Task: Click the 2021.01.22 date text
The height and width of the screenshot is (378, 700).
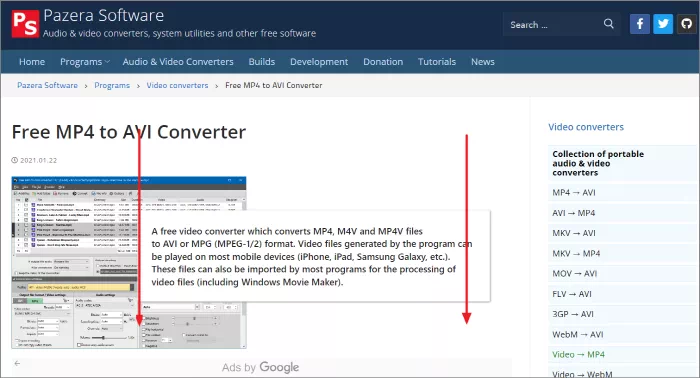Action: pyautogui.click(x=38, y=160)
